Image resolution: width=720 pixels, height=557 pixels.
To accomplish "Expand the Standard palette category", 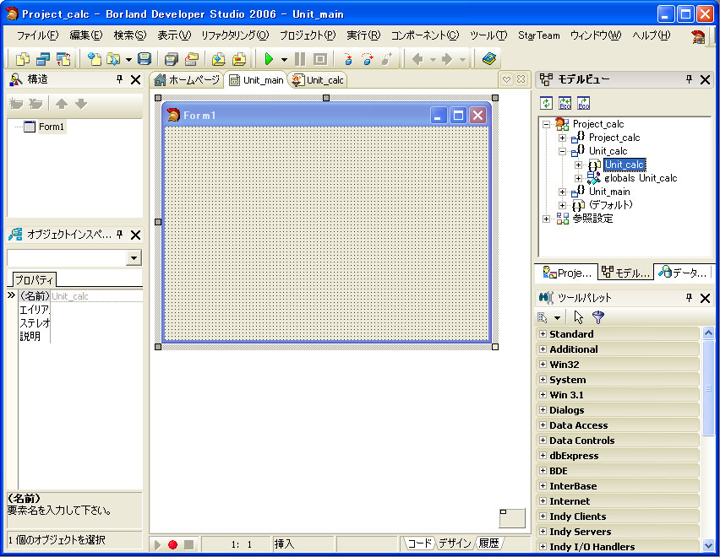I will pos(543,334).
